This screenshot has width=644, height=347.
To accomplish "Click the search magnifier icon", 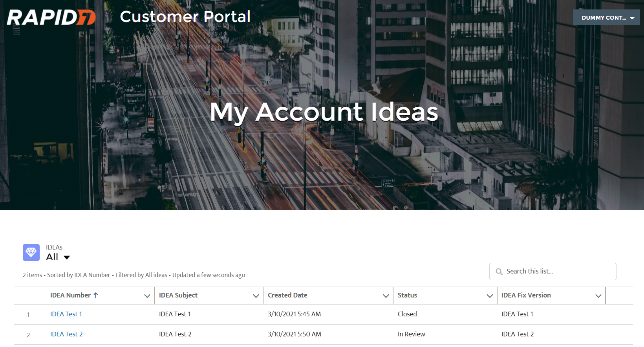I will coord(499,272).
